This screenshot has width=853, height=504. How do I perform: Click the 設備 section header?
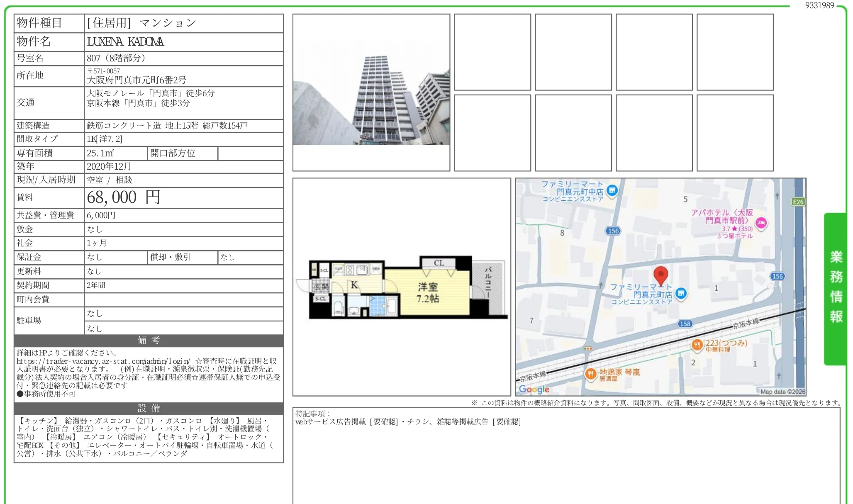149,408
